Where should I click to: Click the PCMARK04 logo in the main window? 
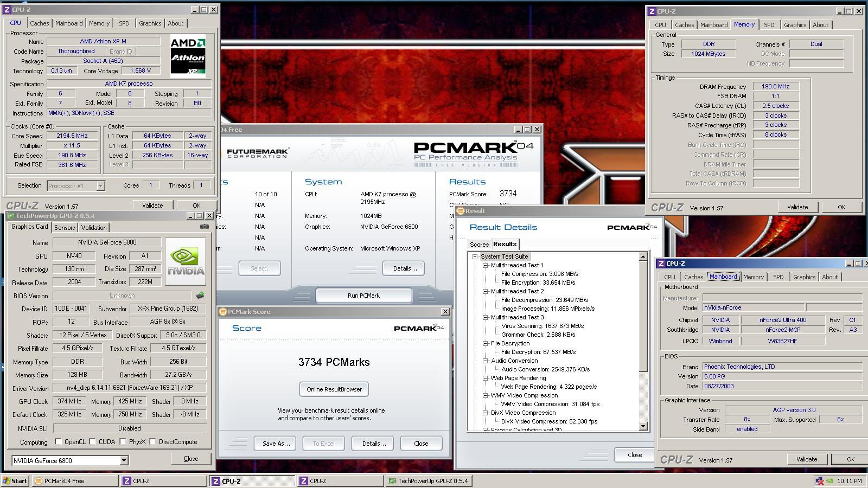click(x=473, y=153)
